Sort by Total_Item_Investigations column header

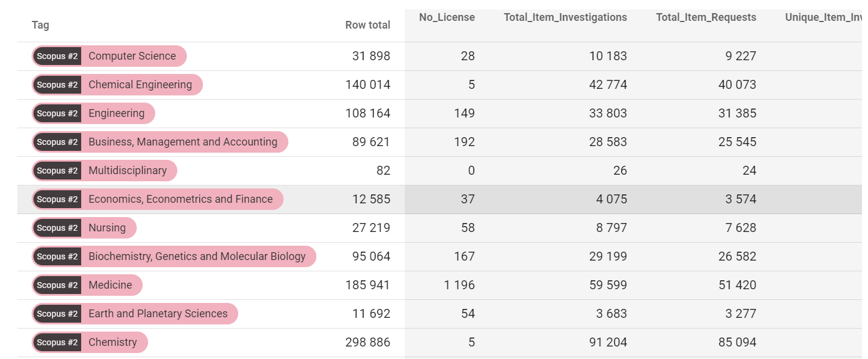[565, 17]
